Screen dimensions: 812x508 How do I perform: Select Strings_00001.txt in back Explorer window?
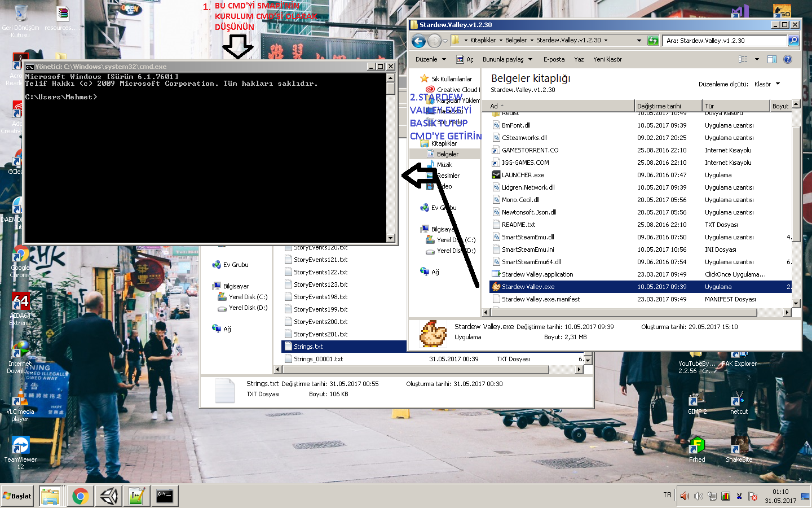click(318, 359)
